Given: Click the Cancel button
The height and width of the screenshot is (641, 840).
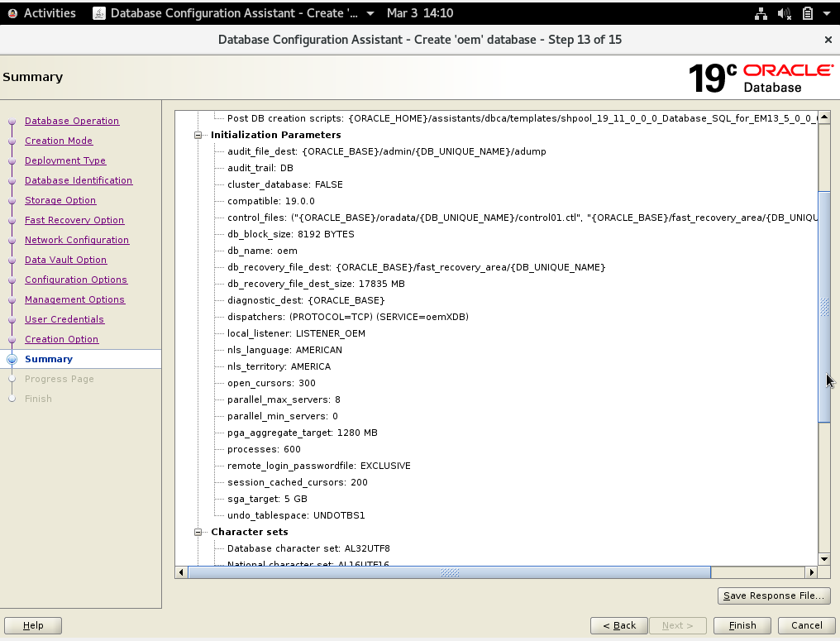Looking at the screenshot, I should click(x=806, y=625).
